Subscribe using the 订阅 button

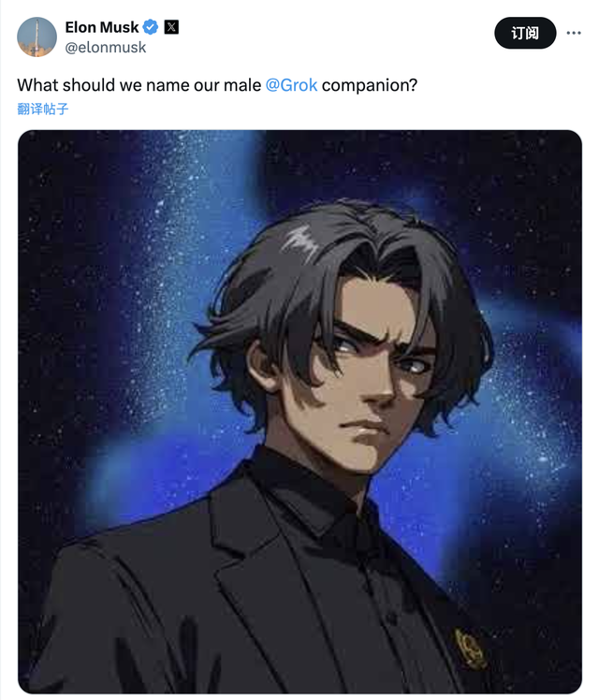coord(525,33)
